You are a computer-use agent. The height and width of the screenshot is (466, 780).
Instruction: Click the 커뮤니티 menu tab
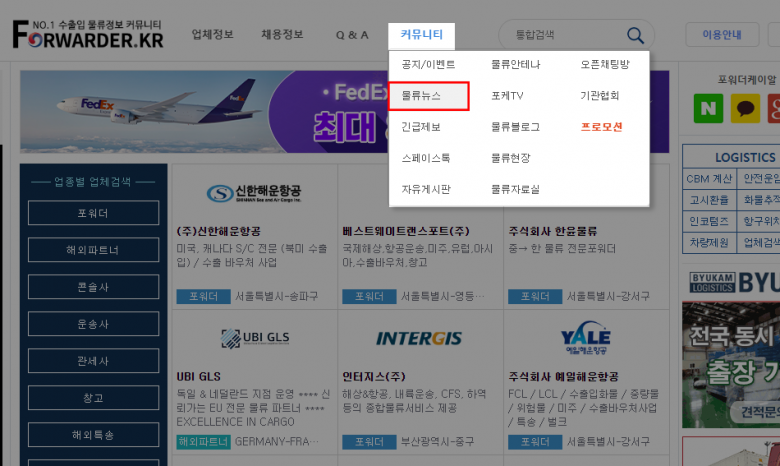pos(421,35)
